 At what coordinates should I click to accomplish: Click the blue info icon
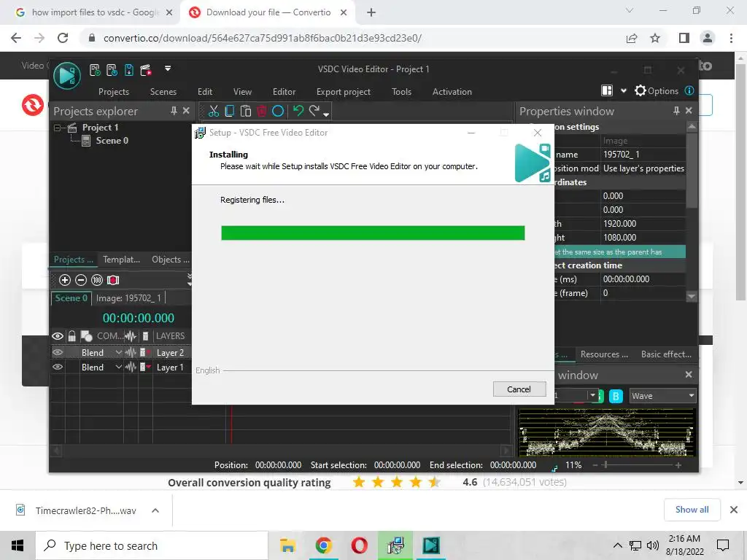pyautogui.click(x=689, y=90)
